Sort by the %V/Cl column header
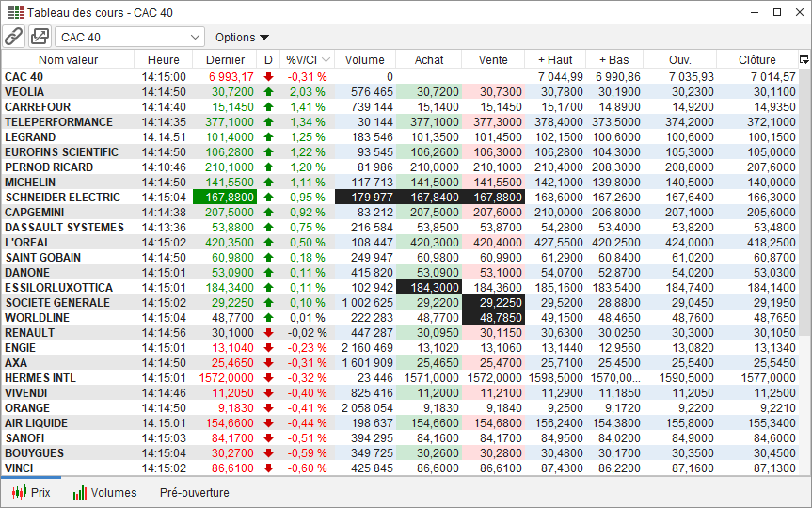The width and height of the screenshot is (812, 508). pyautogui.click(x=307, y=59)
